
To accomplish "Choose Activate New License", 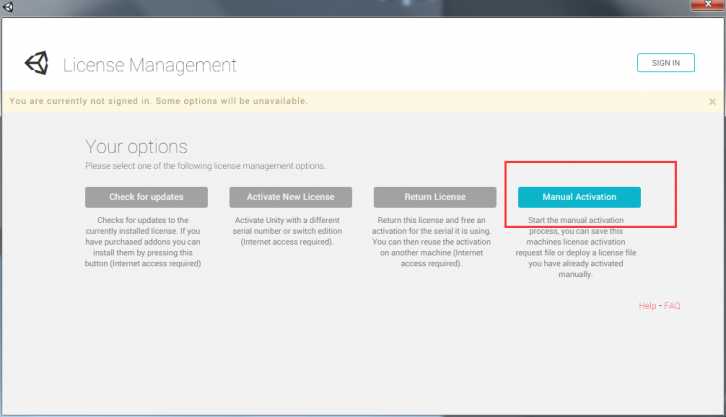I will tap(291, 197).
